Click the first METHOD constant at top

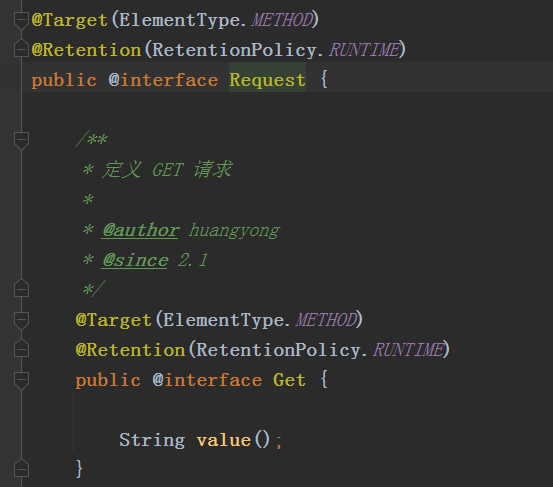[282, 20]
